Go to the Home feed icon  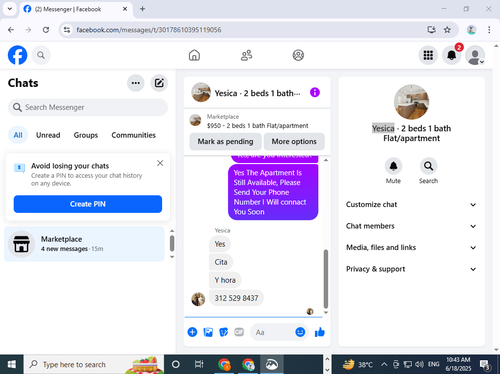pyautogui.click(x=194, y=55)
